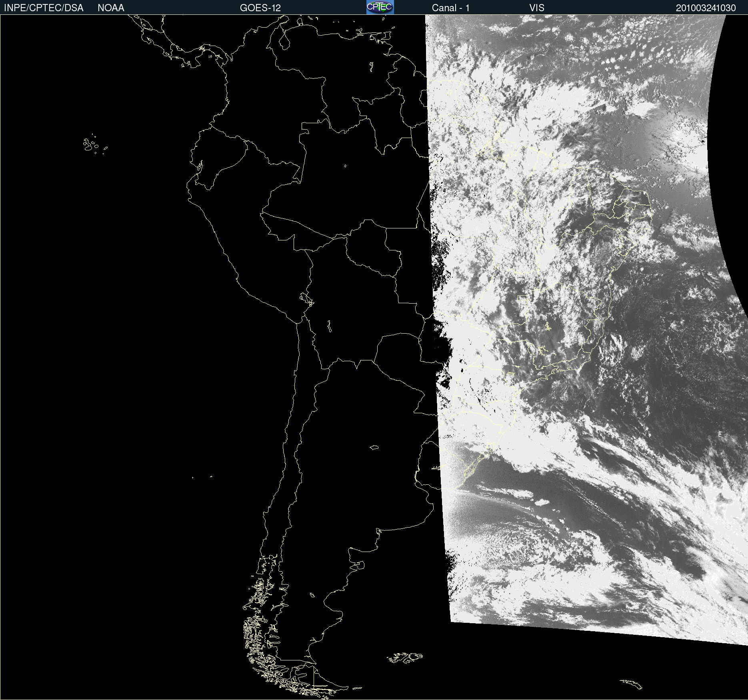Click the CPTEC logo in header
Viewport: 748px width, 700px height.
[x=380, y=7]
